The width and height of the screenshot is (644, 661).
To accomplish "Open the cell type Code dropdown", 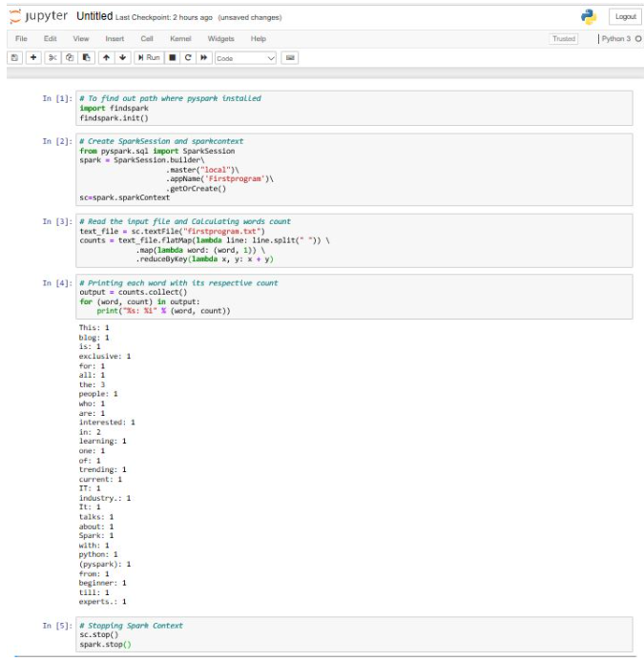I will point(245,58).
